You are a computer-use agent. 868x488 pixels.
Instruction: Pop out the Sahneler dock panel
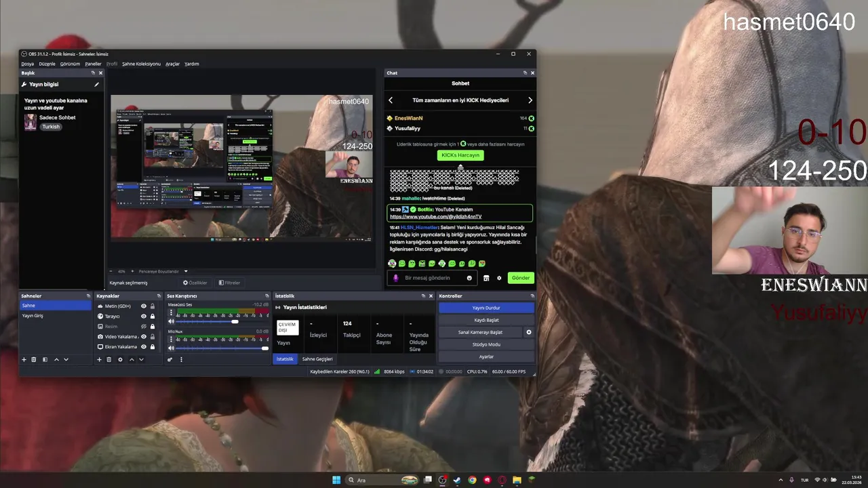tap(88, 296)
